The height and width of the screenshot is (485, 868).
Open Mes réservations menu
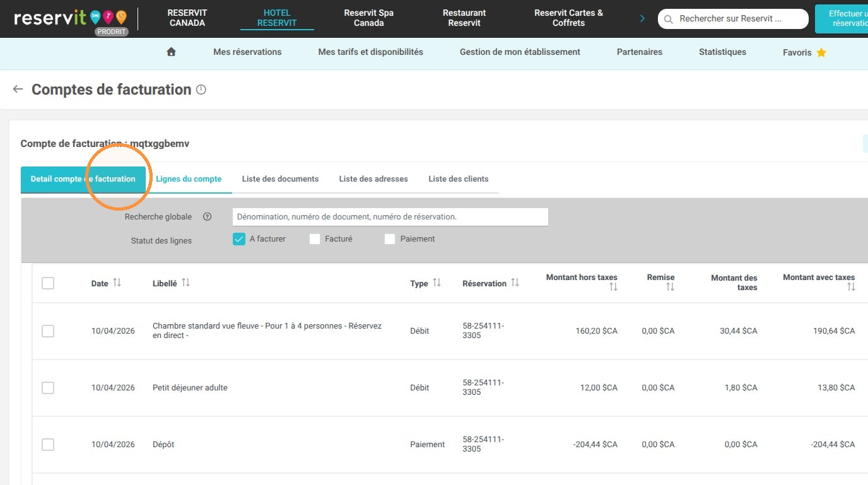tap(247, 52)
